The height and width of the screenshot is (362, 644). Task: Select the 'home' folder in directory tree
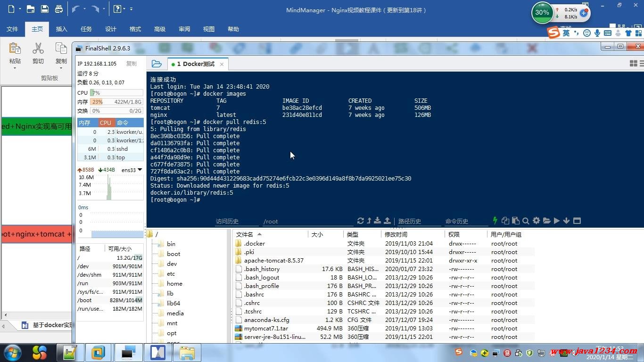pos(174,283)
